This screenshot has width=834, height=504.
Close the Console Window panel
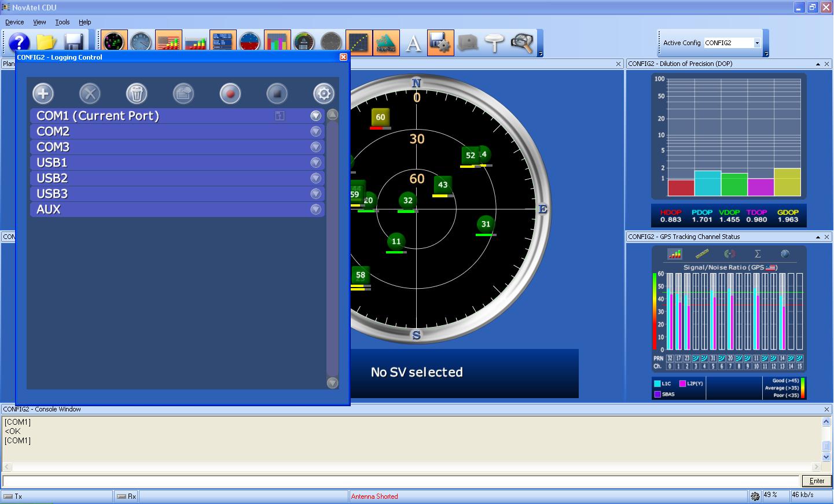click(x=826, y=409)
